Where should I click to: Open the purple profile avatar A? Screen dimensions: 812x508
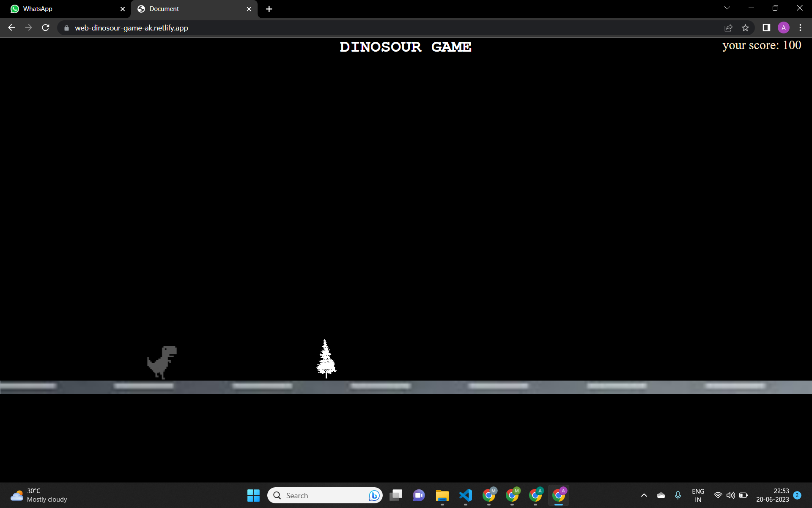tap(783, 28)
